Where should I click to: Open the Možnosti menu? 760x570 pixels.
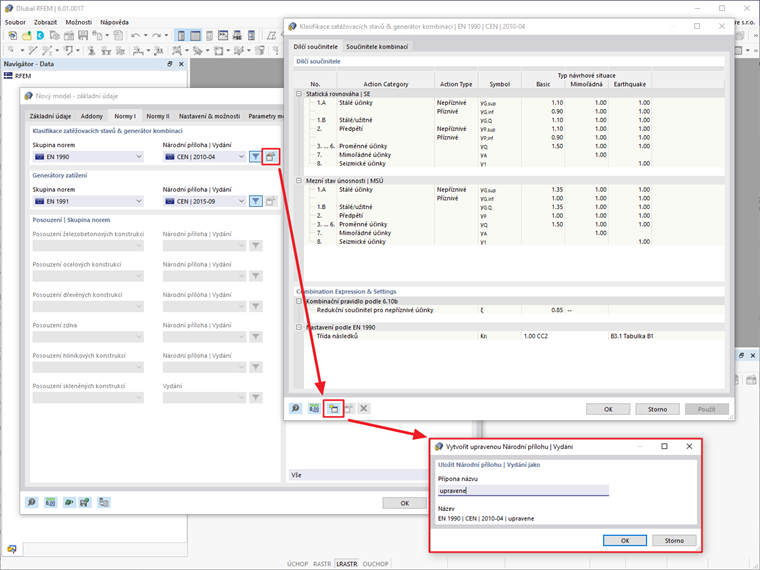(79, 22)
